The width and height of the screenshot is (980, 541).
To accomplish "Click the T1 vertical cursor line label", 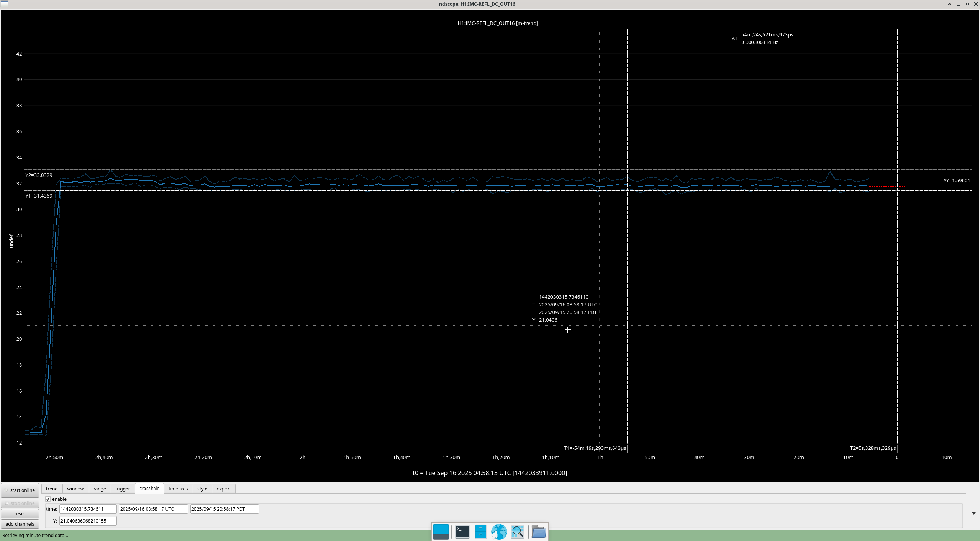I will 595,448.
